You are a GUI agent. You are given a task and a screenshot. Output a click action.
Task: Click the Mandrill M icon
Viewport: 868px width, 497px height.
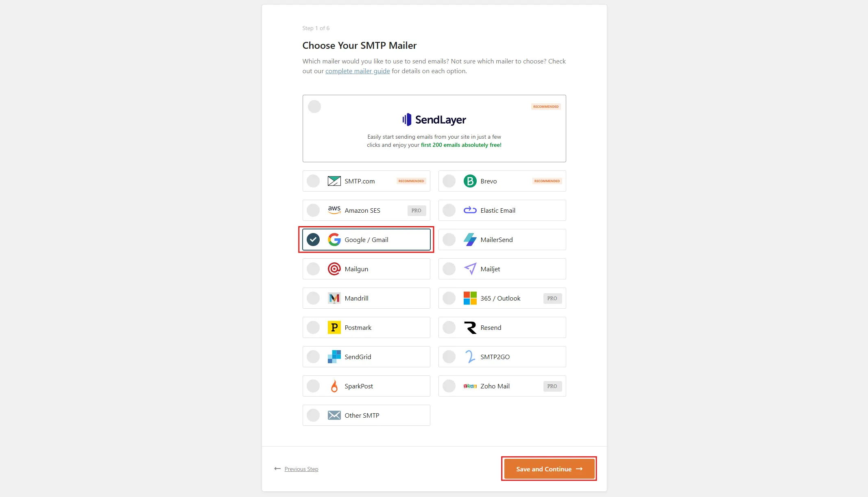click(334, 298)
